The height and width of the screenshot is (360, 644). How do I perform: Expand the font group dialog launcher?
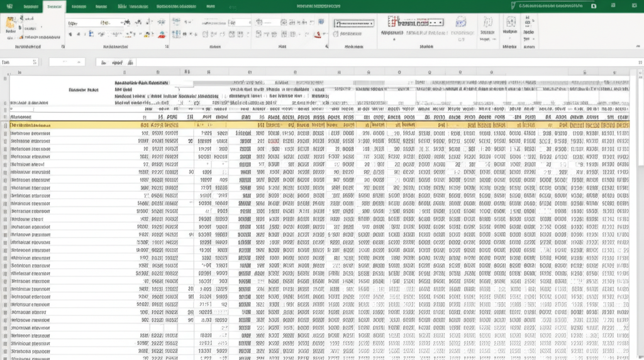166,46
